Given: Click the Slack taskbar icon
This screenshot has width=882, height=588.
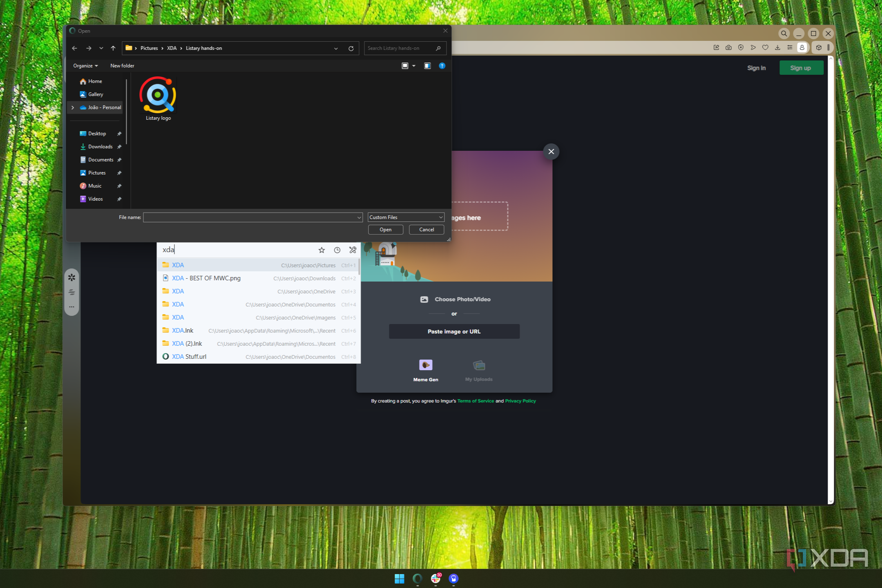Looking at the screenshot, I should pyautogui.click(x=435, y=579).
